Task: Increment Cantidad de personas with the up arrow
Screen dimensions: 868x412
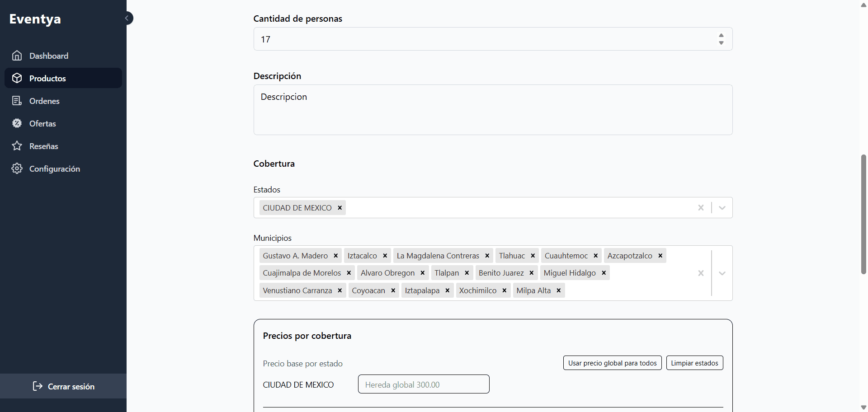Action: pos(721,35)
